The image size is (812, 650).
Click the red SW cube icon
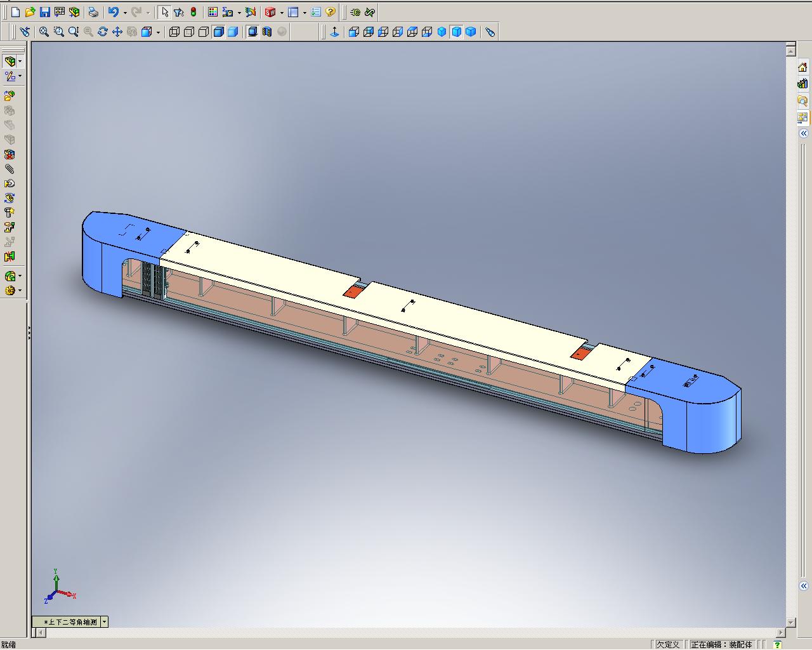pyautogui.click(x=270, y=12)
